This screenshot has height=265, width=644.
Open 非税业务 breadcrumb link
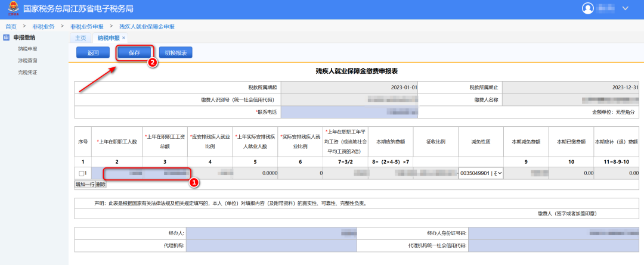coord(44,27)
